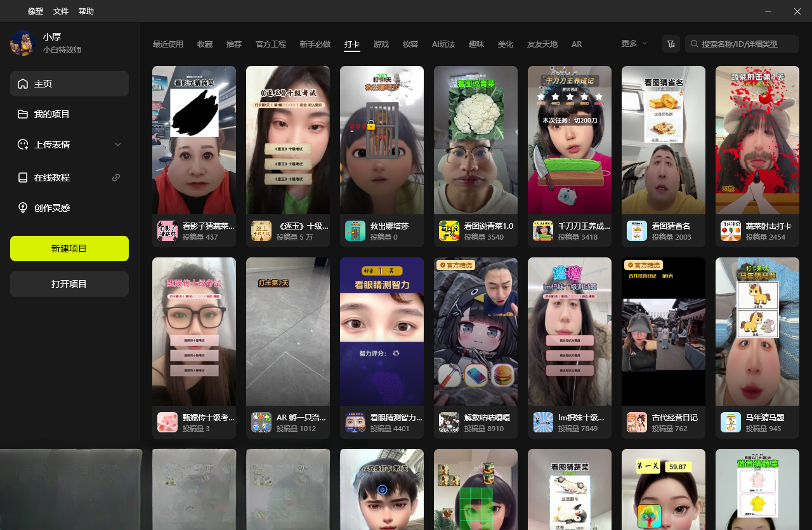This screenshot has width=812, height=530.
Task: Click the 我的项目 folder icon
Action: 23,114
